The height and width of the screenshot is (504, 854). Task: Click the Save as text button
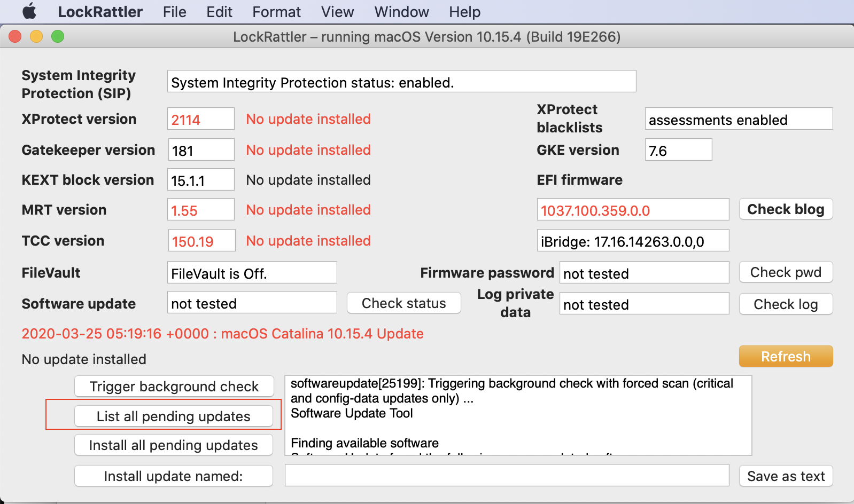786,476
